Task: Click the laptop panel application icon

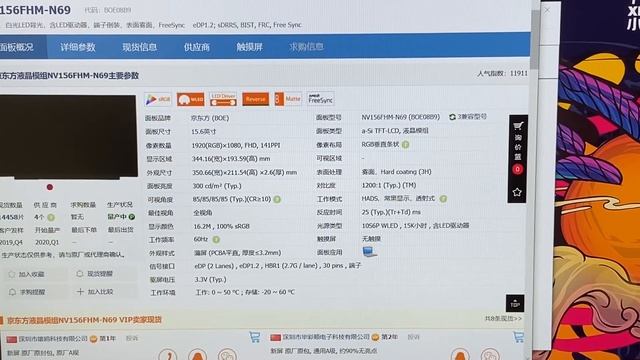Action: pyautogui.click(x=369, y=252)
